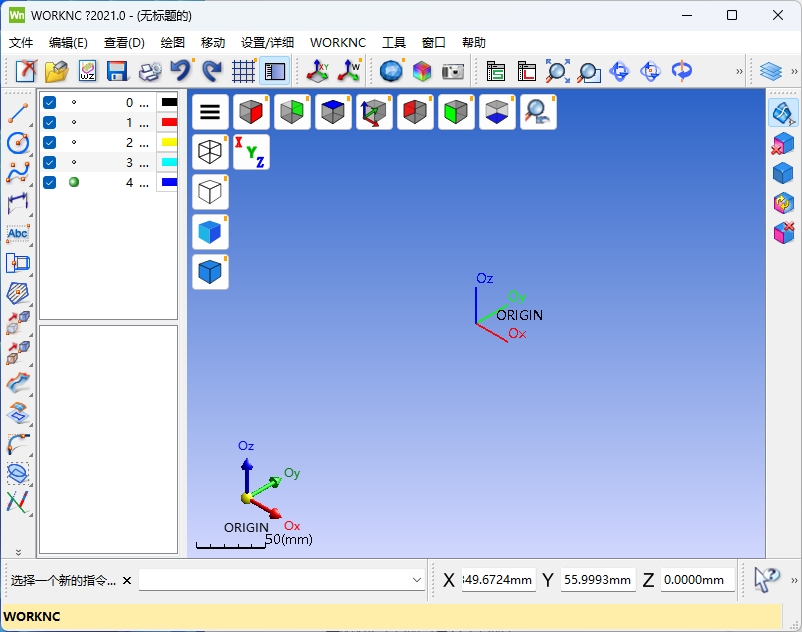Toggle the layer 2 checkbox
The image size is (802, 632).
point(49,142)
